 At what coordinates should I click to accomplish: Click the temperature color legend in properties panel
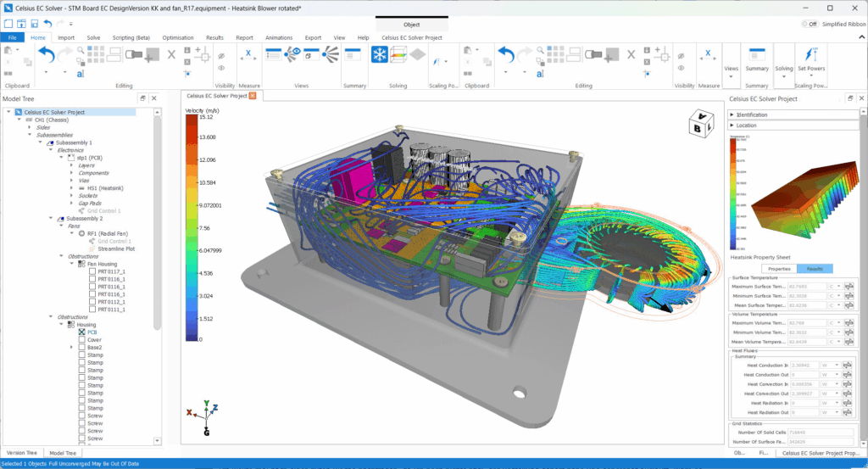click(x=733, y=194)
